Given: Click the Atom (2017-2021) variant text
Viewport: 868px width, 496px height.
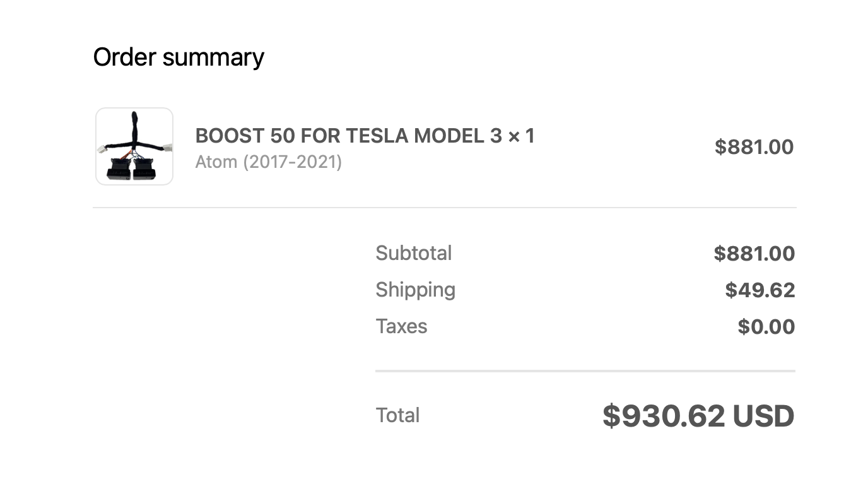Looking at the screenshot, I should pos(269,162).
